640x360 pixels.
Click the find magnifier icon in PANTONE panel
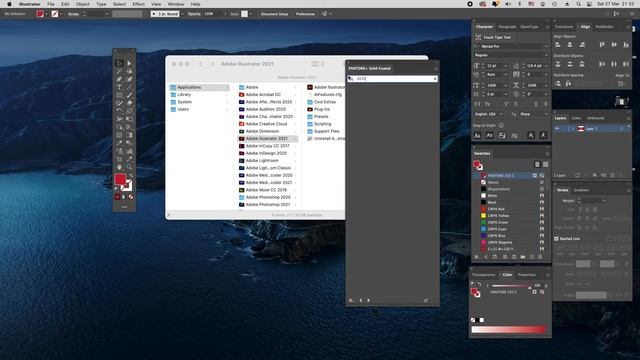[351, 78]
